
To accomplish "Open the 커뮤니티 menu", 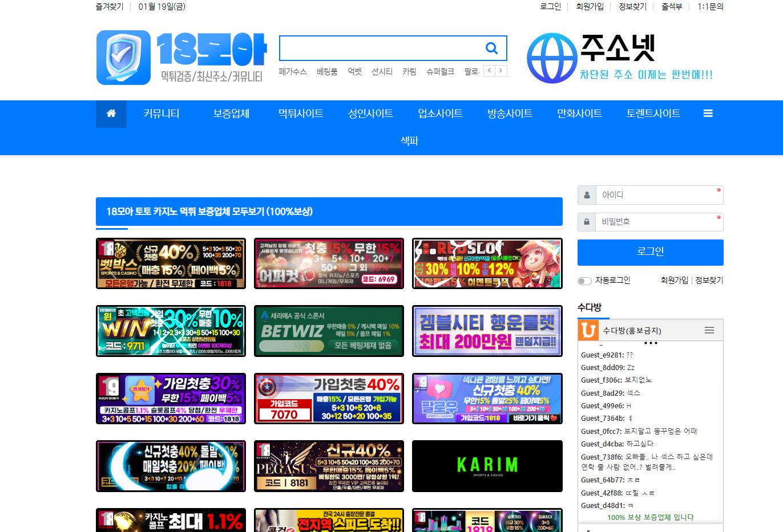I will (x=162, y=113).
